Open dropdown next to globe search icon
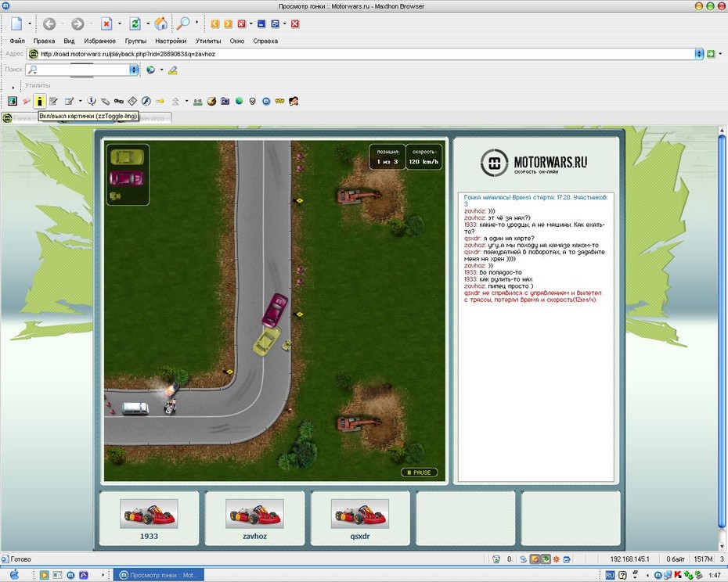This screenshot has width=728, height=582. pyautogui.click(x=161, y=70)
